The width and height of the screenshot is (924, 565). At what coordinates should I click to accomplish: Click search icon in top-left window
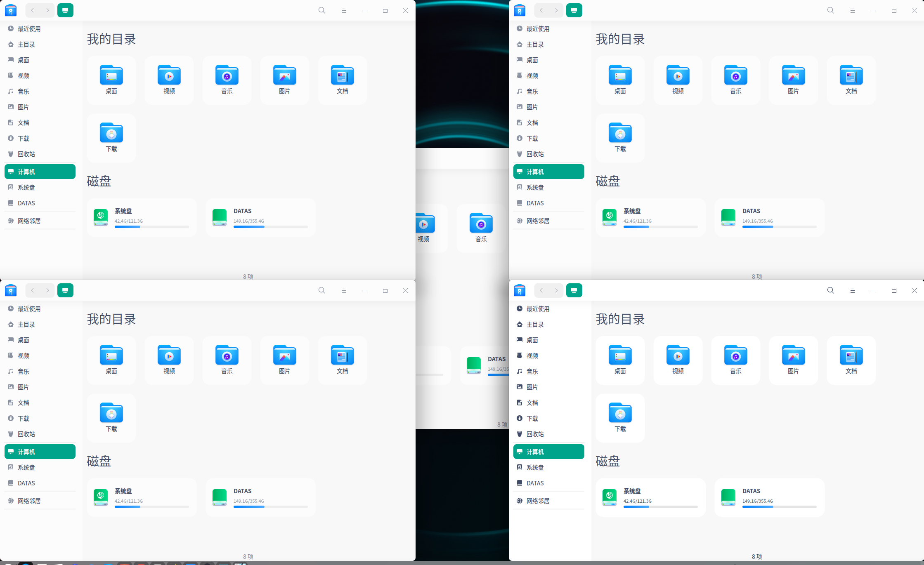322,10
